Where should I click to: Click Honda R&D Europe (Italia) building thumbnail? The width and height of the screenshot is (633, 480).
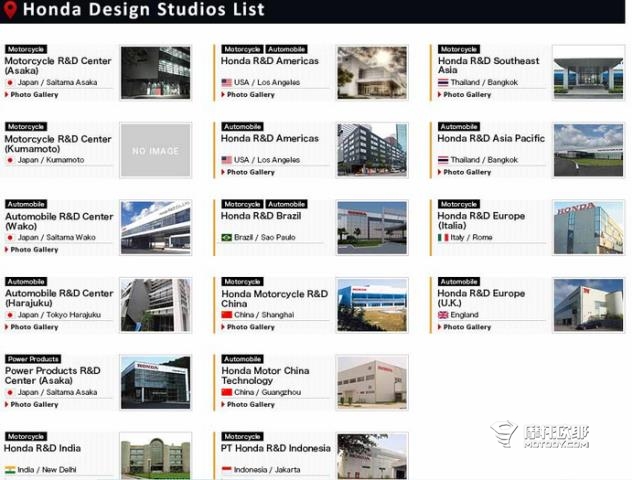(x=589, y=228)
